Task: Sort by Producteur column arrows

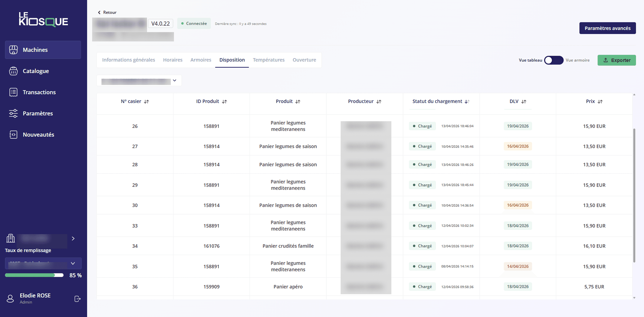Action: tap(379, 102)
